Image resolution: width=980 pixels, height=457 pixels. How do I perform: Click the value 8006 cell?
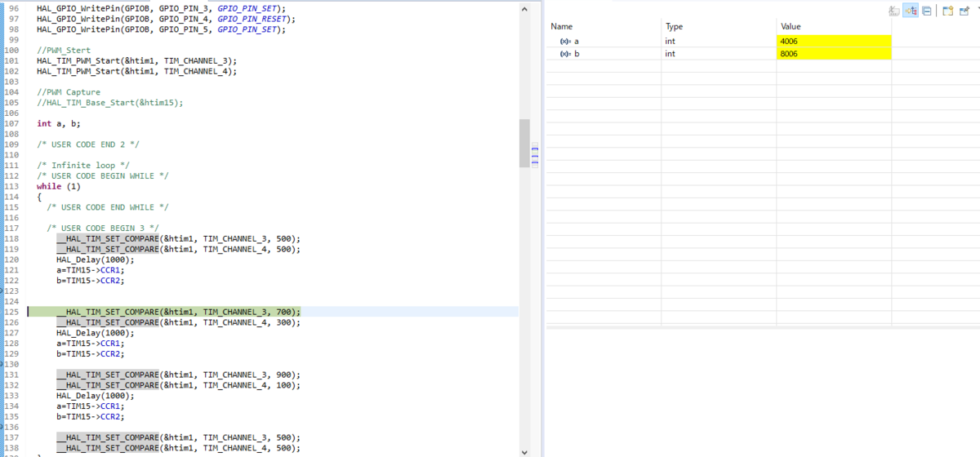[834, 54]
